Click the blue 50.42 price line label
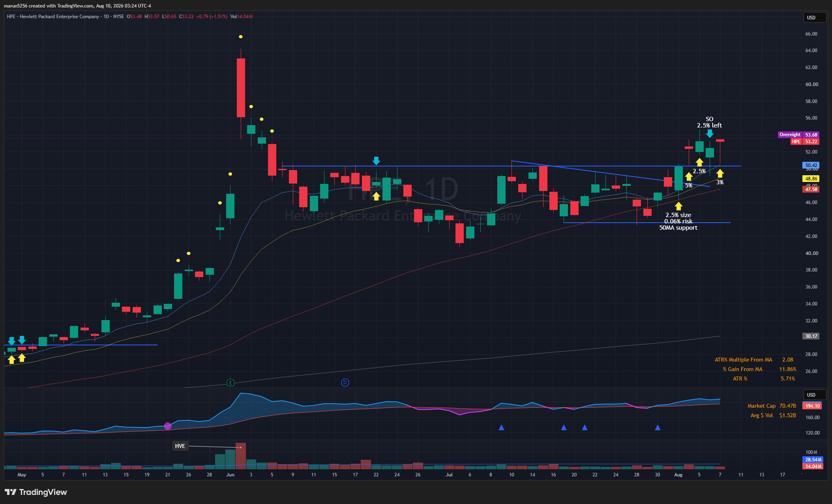Viewport: 832px width, 504px height. (811, 165)
